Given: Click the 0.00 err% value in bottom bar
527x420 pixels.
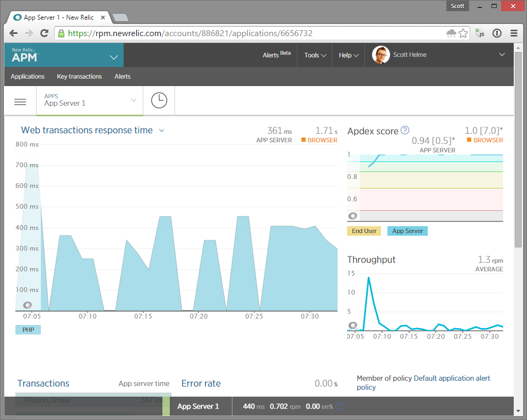Looking at the screenshot, I should point(319,406).
